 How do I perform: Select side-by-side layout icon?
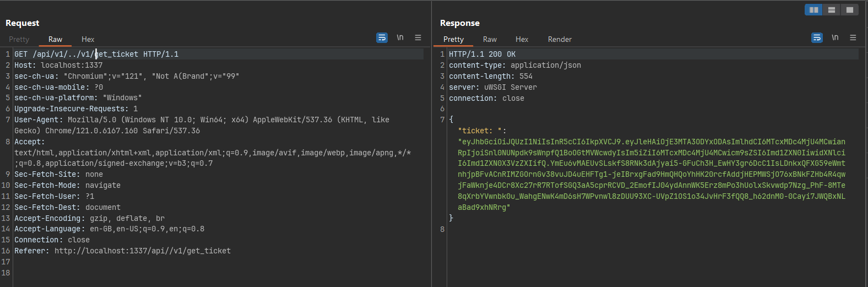[813, 10]
